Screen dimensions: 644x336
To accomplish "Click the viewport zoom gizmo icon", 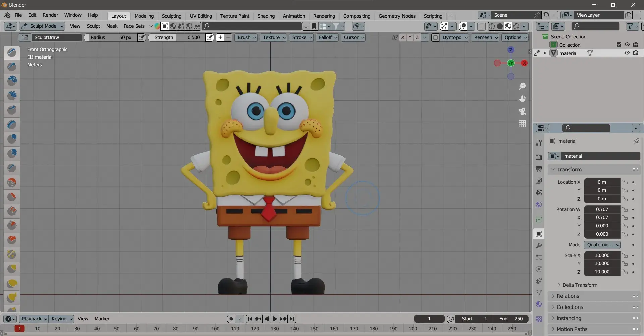I will 522,86.
